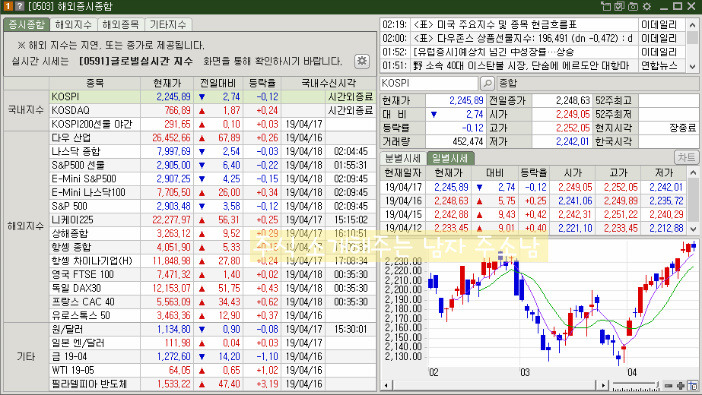The height and width of the screenshot is (395, 702).
Task: Select the 필라델피아 반도체 row
Action: (212, 384)
